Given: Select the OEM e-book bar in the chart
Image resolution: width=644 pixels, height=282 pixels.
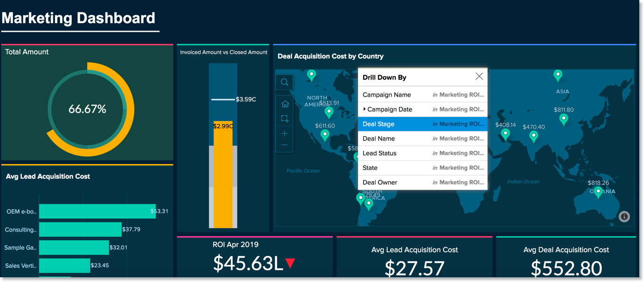Looking at the screenshot, I should click(x=94, y=211).
